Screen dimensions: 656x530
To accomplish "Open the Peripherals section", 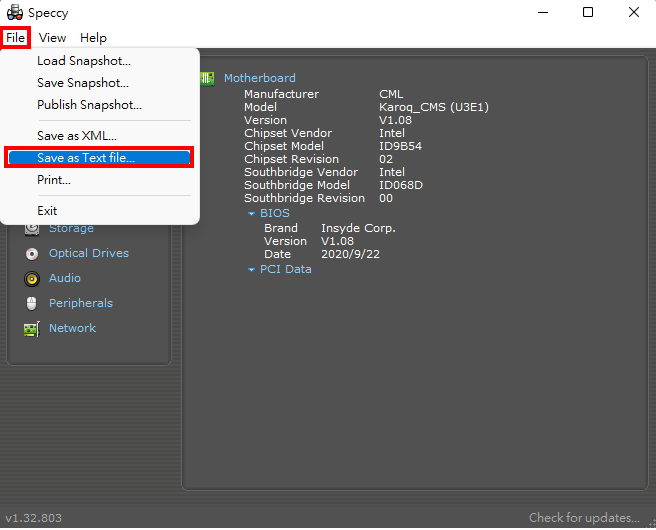I will [81, 303].
